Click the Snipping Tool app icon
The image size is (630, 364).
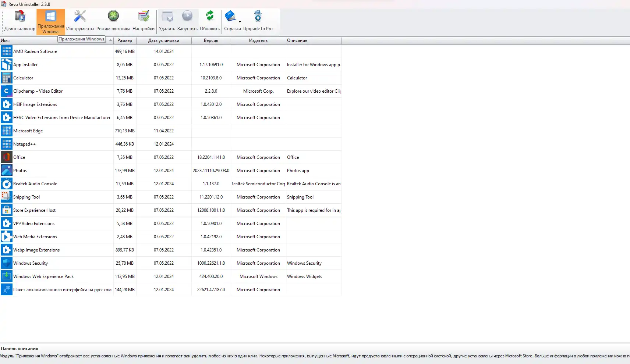tap(7, 197)
